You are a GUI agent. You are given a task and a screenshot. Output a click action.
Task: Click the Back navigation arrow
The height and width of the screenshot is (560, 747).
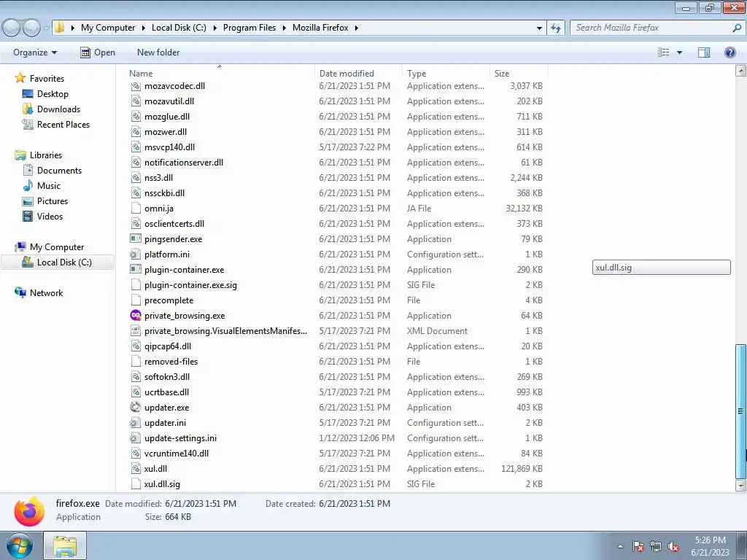[11, 28]
